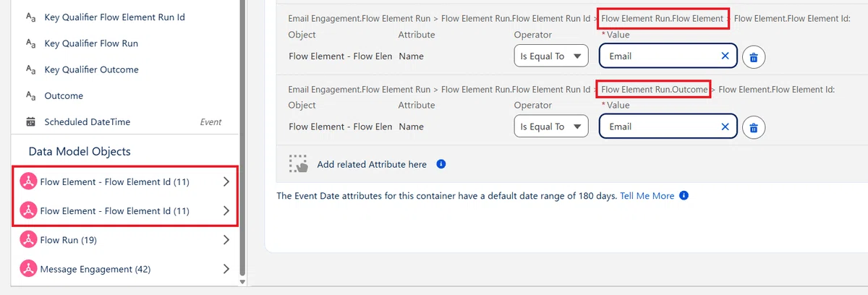Click info icon beside Tell Me More
The width and height of the screenshot is (868, 295).
click(684, 196)
